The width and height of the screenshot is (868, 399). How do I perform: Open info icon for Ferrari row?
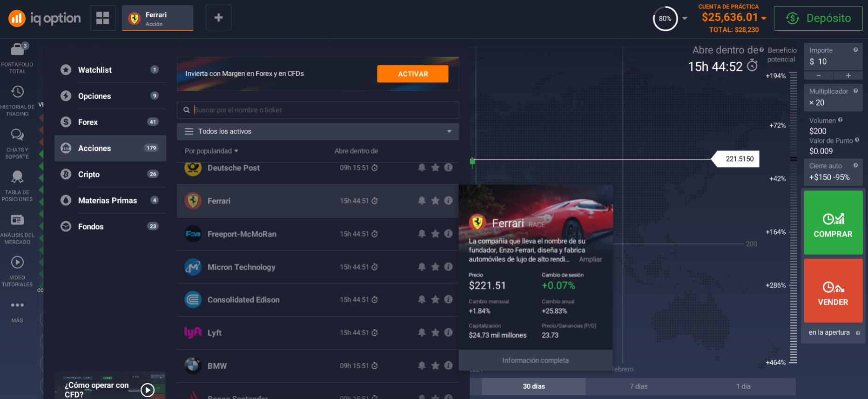[448, 201]
